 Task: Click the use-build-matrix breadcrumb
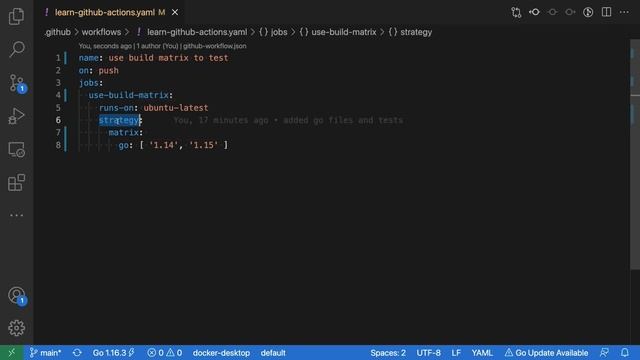[x=344, y=32]
